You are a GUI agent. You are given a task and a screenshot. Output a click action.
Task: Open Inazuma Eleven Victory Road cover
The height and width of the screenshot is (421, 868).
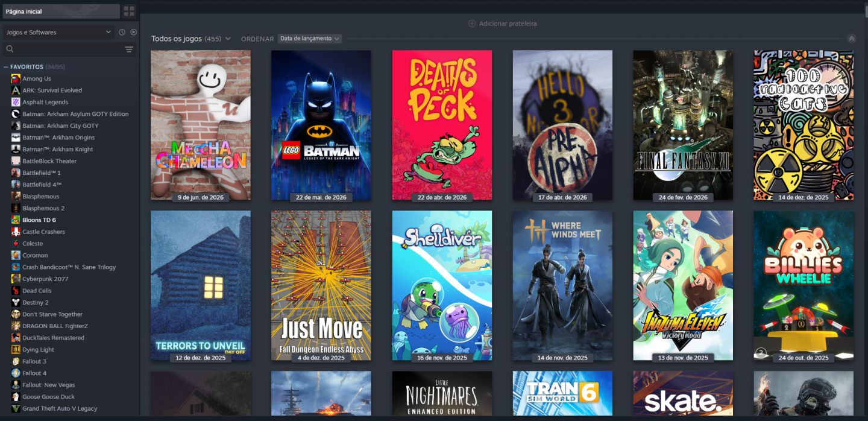[683, 285]
